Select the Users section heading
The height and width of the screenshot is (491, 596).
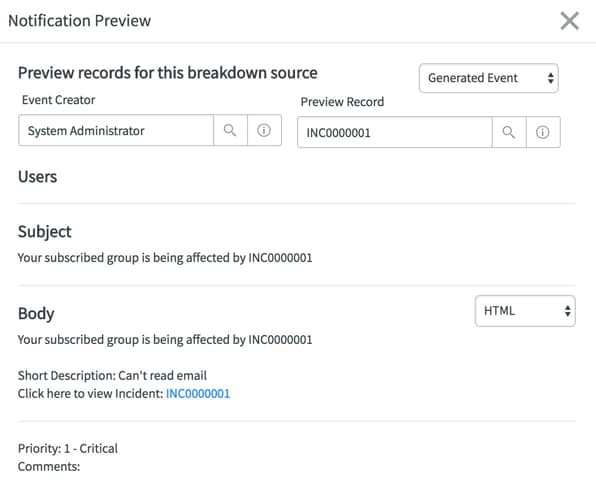coord(37,177)
